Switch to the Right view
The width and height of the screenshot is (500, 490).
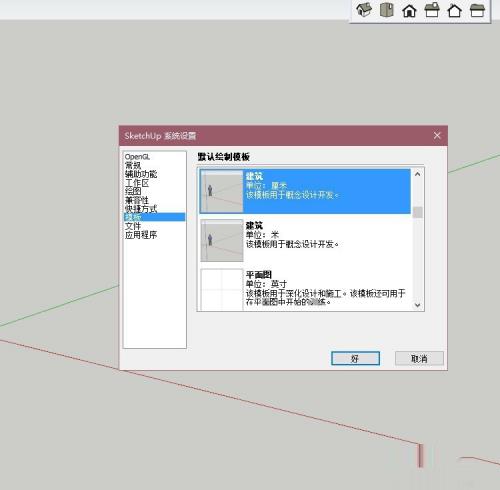click(432, 10)
